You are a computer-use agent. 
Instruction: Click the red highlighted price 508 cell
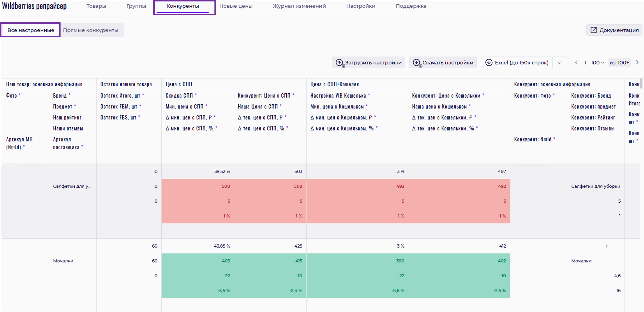click(x=225, y=186)
